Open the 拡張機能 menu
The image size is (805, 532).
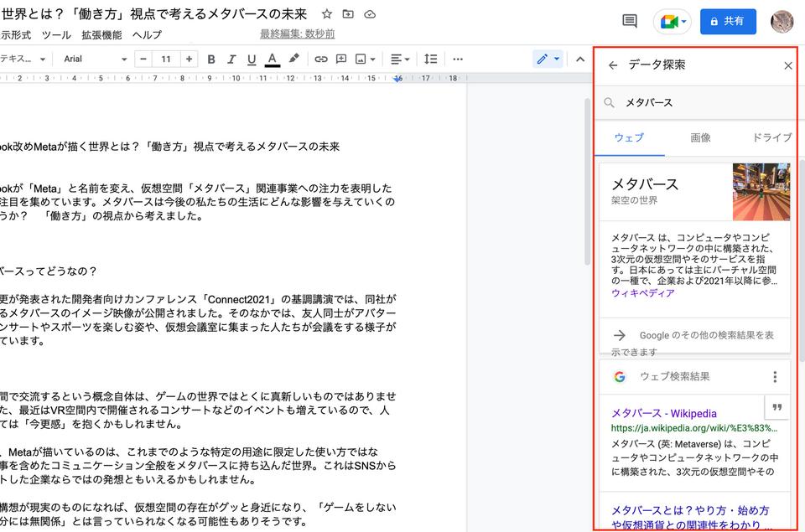point(101,35)
